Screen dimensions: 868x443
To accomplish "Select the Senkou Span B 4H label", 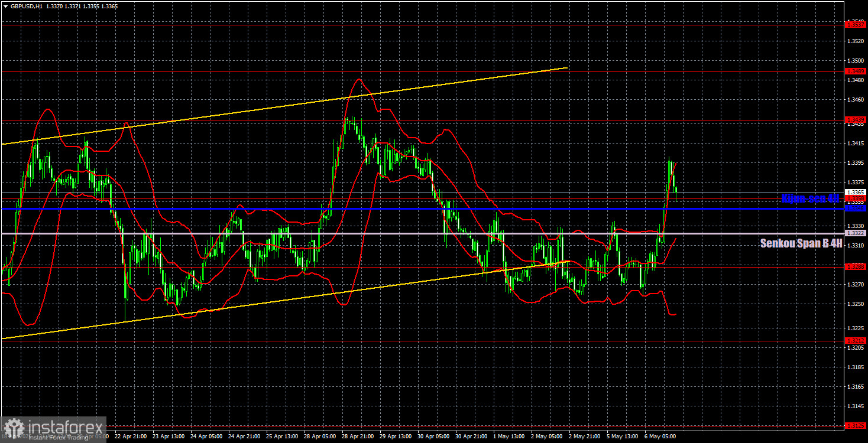I will (x=801, y=243).
